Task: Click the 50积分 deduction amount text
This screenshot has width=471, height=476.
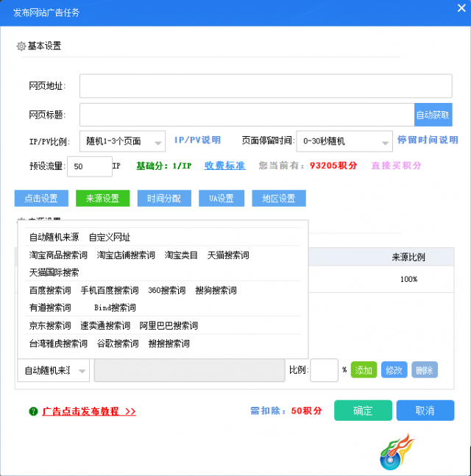Action: click(306, 411)
